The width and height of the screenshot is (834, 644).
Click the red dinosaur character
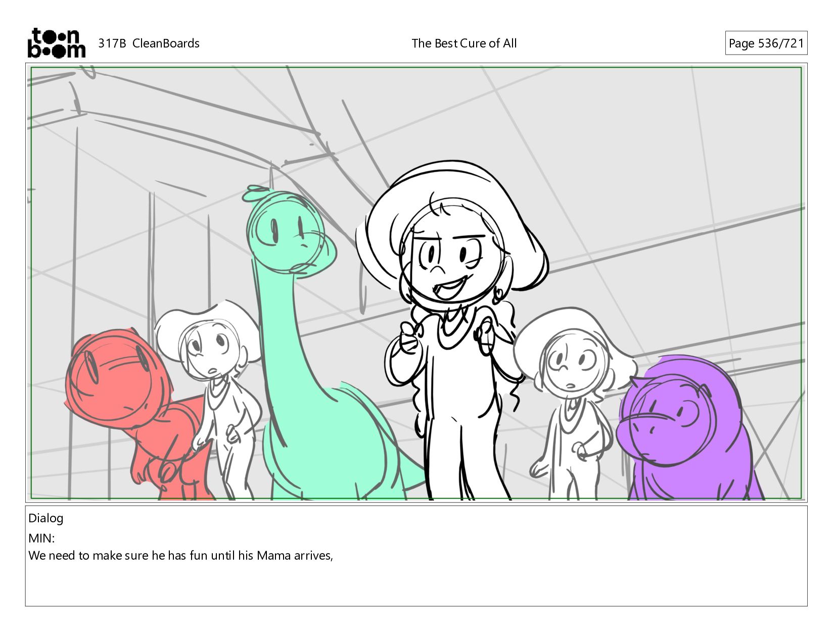[139, 414]
